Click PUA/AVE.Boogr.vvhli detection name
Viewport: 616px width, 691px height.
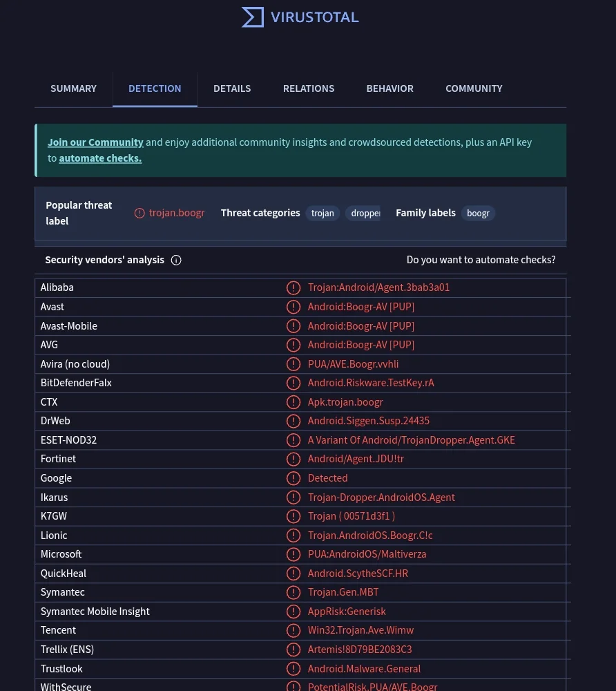pos(353,364)
